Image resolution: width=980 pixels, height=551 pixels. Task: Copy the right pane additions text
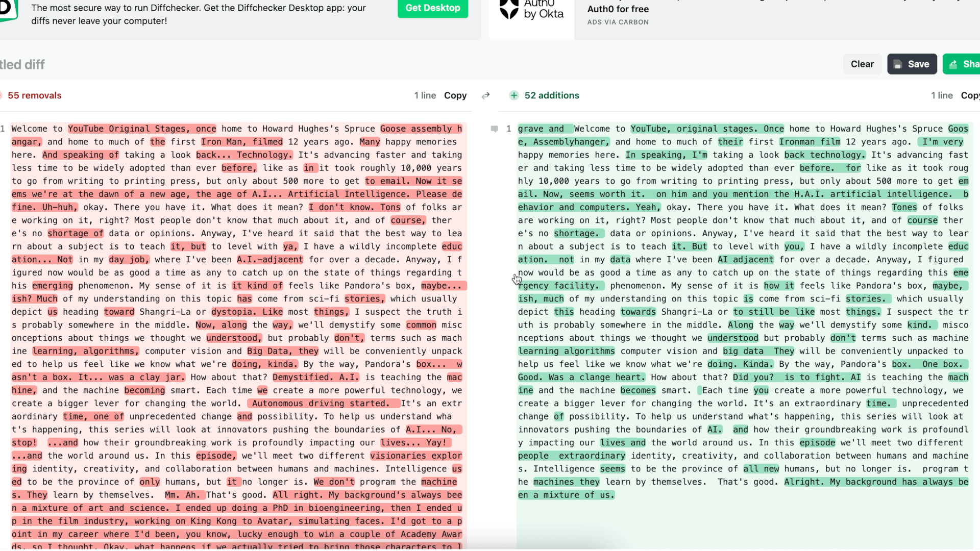point(970,95)
